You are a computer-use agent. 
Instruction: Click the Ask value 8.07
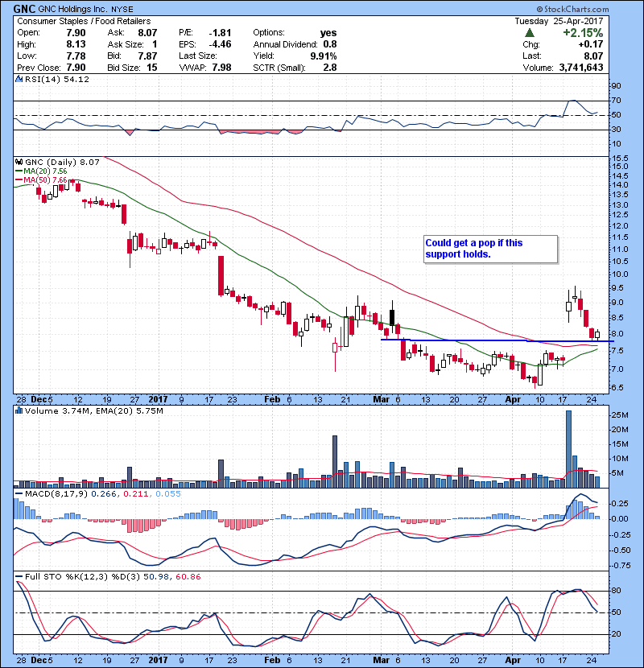tap(147, 33)
